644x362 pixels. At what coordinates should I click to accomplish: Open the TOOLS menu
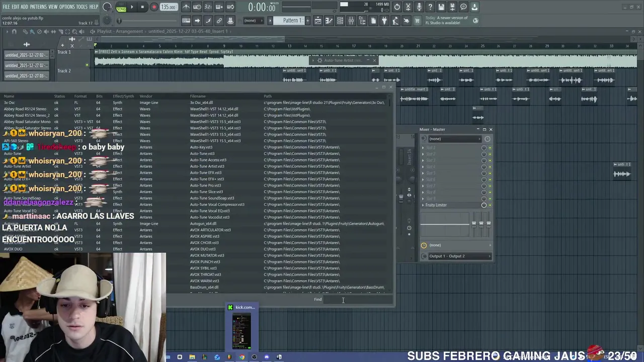point(82,7)
